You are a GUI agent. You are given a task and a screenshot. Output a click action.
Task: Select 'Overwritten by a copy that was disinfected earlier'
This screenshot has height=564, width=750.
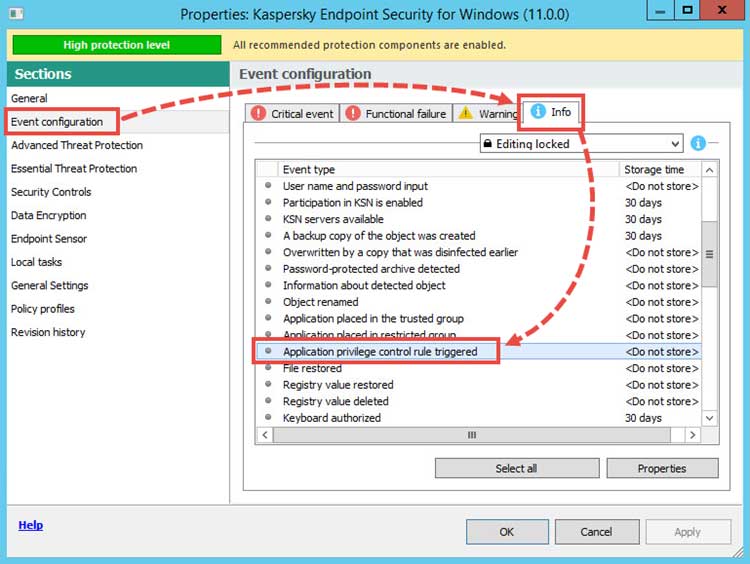tap(478, 252)
